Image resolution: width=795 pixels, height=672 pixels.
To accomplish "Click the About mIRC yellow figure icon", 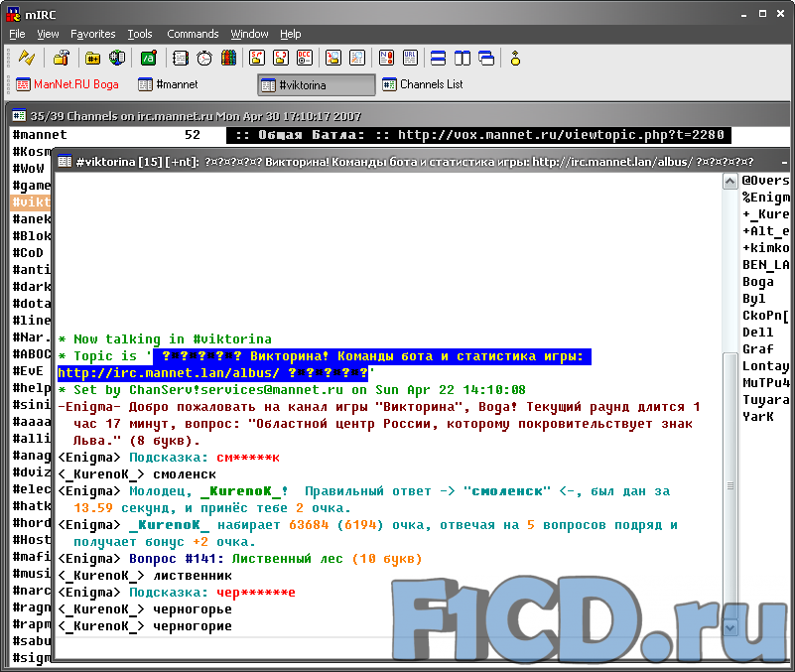I will click(x=515, y=58).
